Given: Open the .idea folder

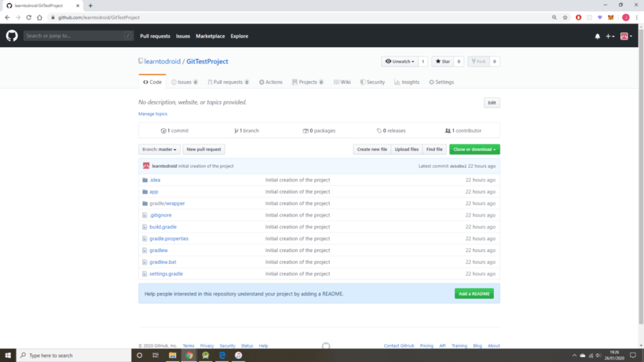Looking at the screenshot, I should pos(155,180).
